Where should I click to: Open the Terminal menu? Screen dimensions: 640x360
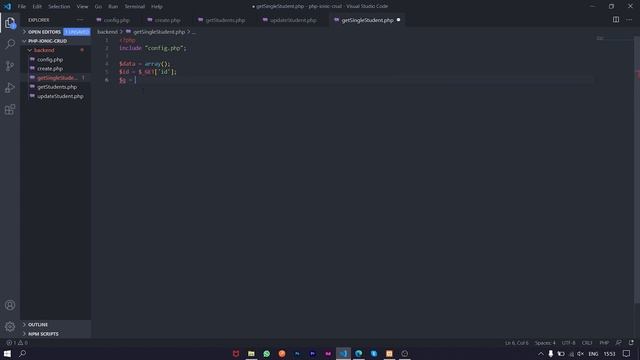pos(135,6)
